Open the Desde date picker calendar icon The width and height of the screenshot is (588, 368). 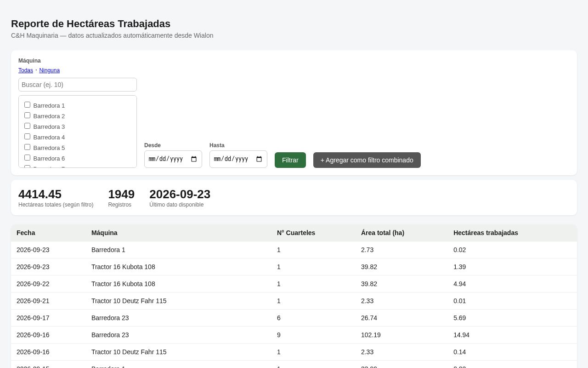click(194, 159)
